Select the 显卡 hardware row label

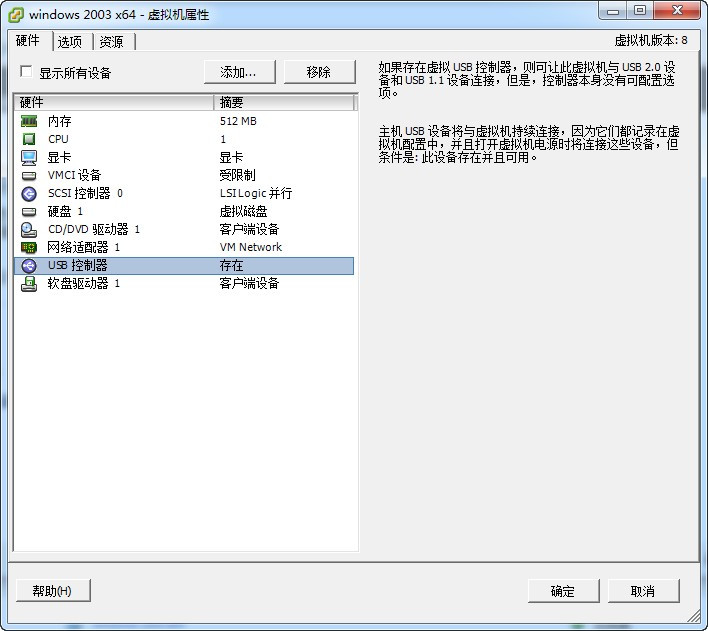pyautogui.click(x=60, y=157)
